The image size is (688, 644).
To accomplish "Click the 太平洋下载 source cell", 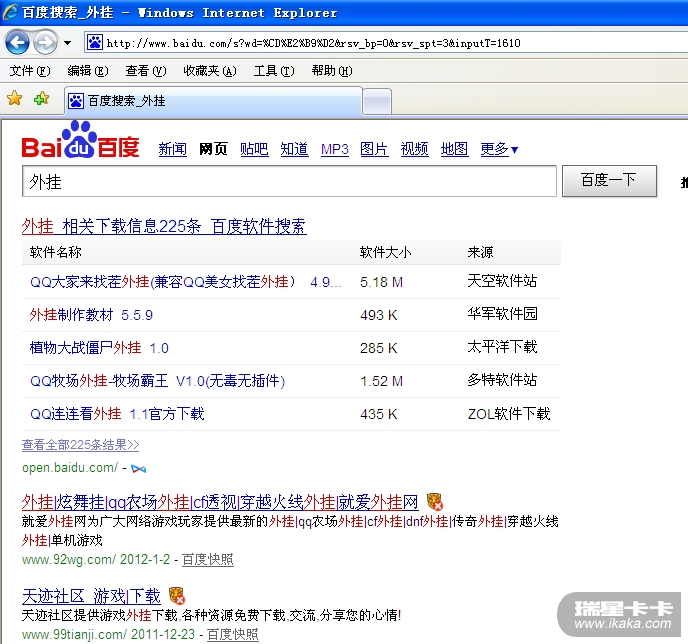I will pos(502,347).
